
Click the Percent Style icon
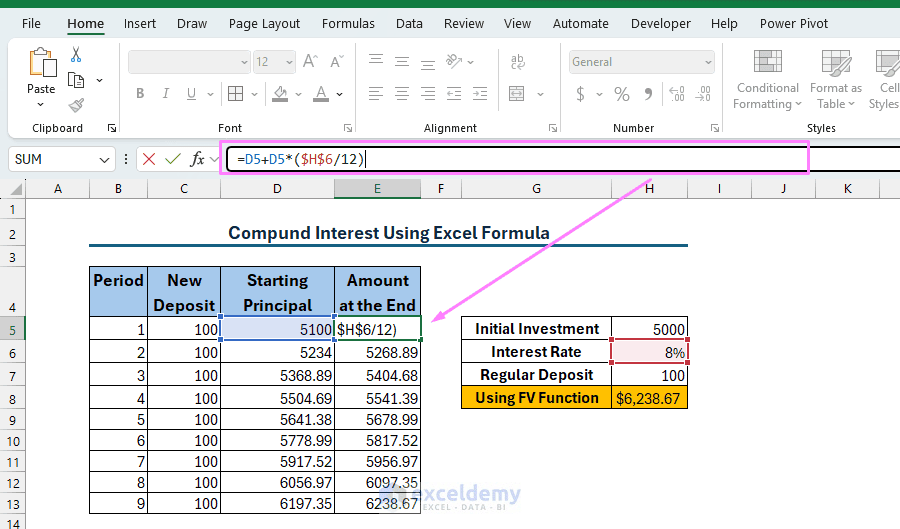(x=622, y=94)
